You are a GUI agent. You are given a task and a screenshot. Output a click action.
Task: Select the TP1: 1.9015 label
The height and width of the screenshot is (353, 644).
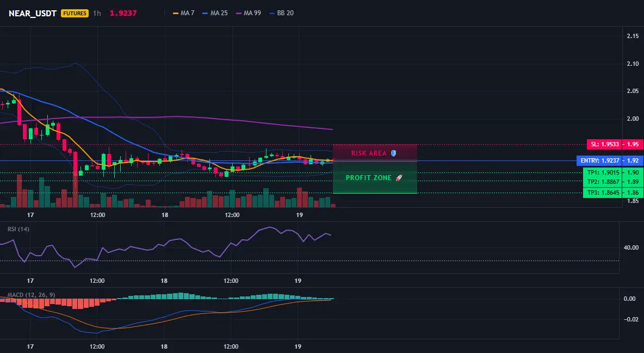603,172
